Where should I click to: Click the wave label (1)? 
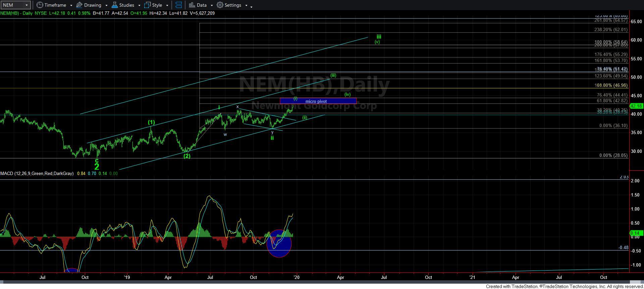click(151, 122)
